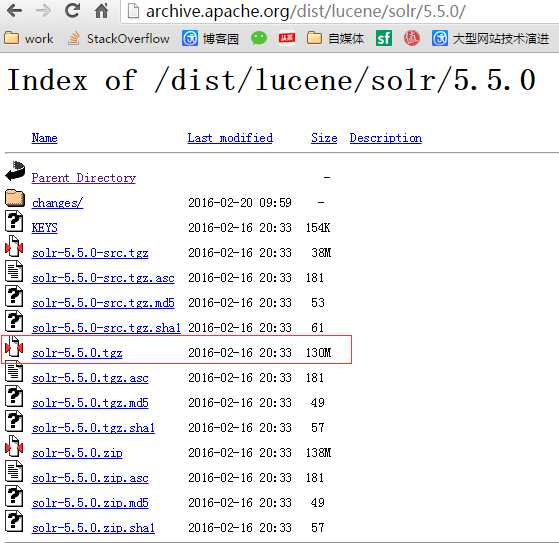Click the 154K size of KEYS
This screenshot has width=559, height=543.
[318, 227]
